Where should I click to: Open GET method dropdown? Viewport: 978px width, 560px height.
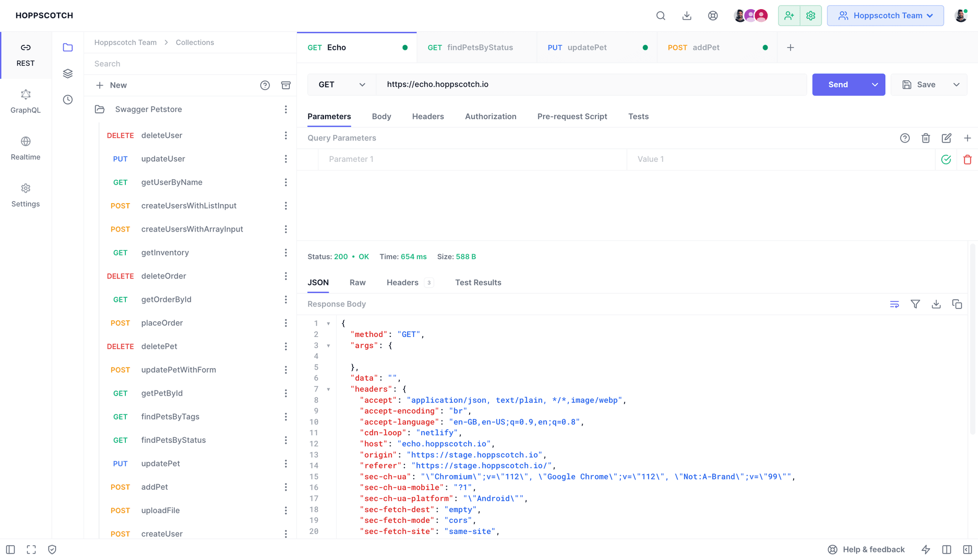click(342, 85)
